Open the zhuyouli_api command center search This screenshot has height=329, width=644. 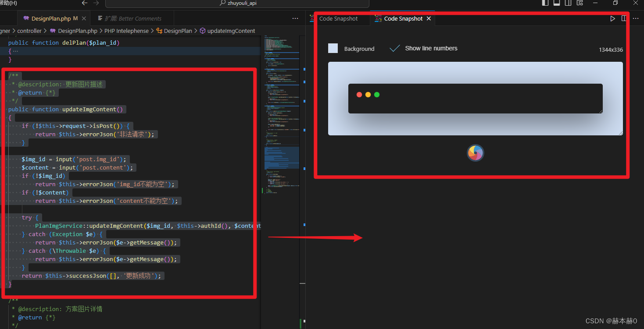click(x=237, y=3)
